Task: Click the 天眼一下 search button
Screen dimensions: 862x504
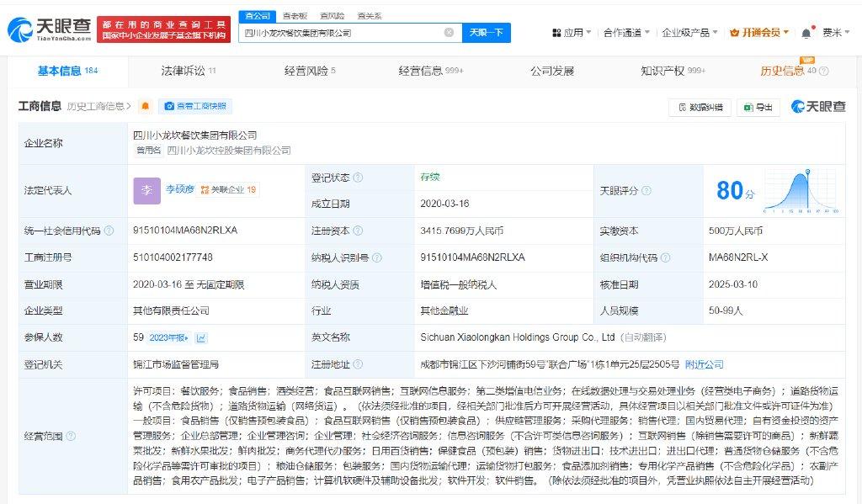Action: point(487,33)
